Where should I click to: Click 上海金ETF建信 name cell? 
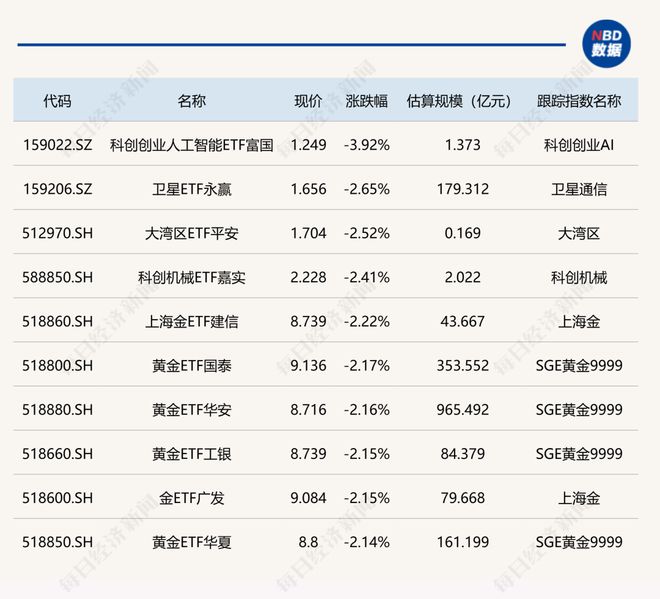pyautogui.click(x=192, y=322)
